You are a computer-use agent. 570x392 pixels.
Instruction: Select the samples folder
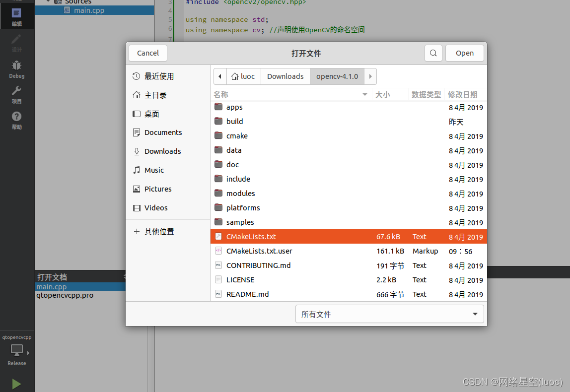click(349, 222)
